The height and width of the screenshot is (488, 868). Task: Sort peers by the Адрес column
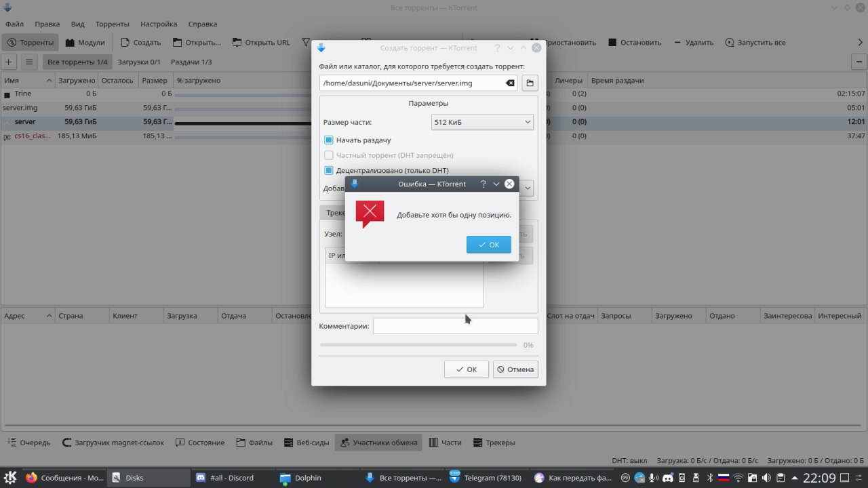pos(28,316)
